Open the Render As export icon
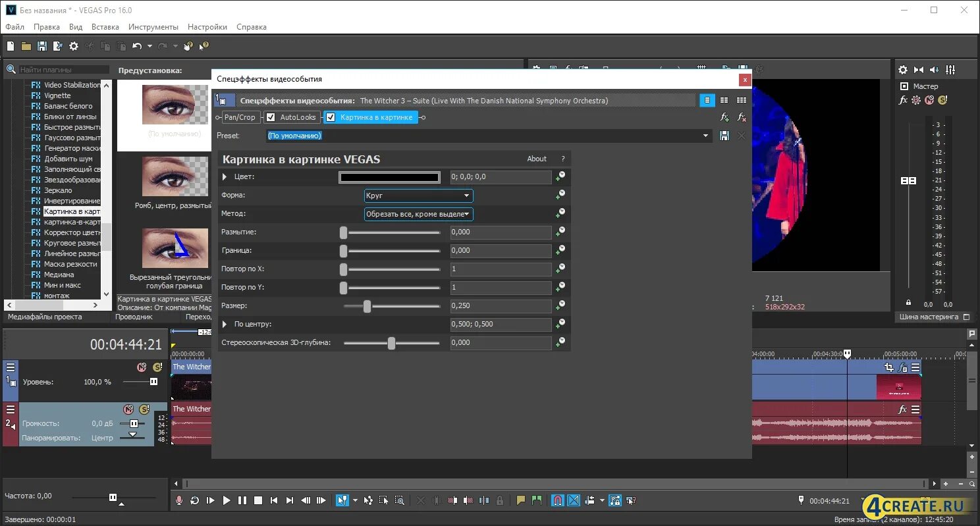 pyautogui.click(x=58, y=46)
